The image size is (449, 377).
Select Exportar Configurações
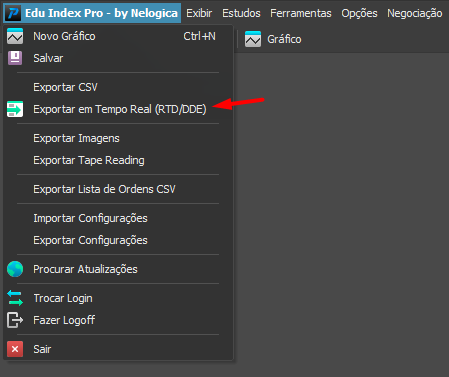pyautogui.click(x=118, y=240)
